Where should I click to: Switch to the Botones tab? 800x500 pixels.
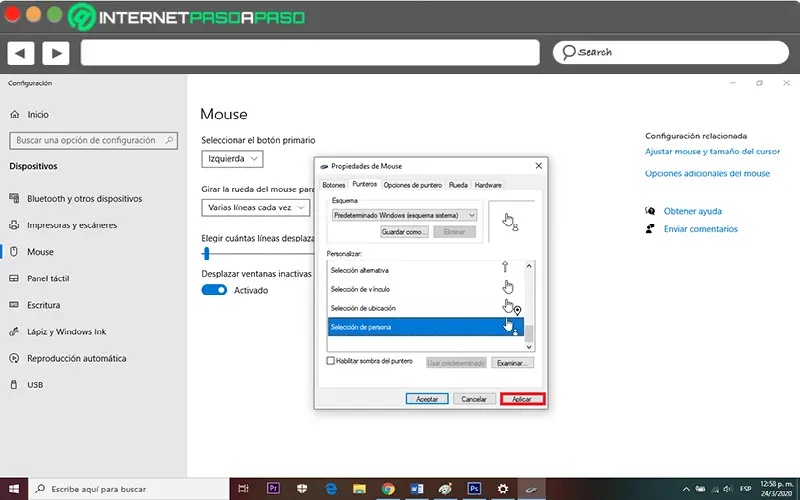tap(334, 185)
